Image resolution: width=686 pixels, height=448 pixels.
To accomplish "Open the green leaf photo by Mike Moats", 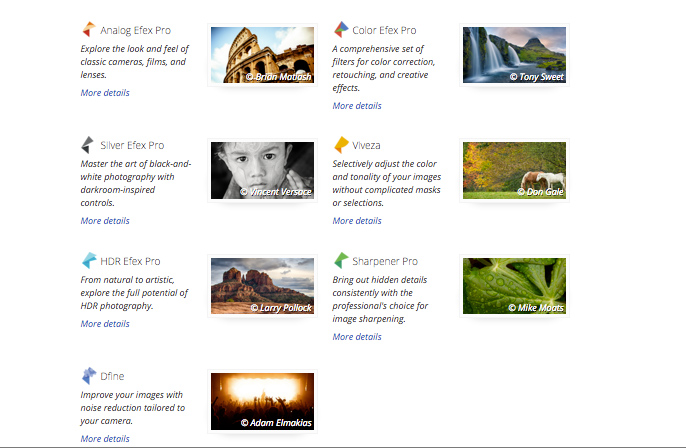I will pyautogui.click(x=514, y=286).
